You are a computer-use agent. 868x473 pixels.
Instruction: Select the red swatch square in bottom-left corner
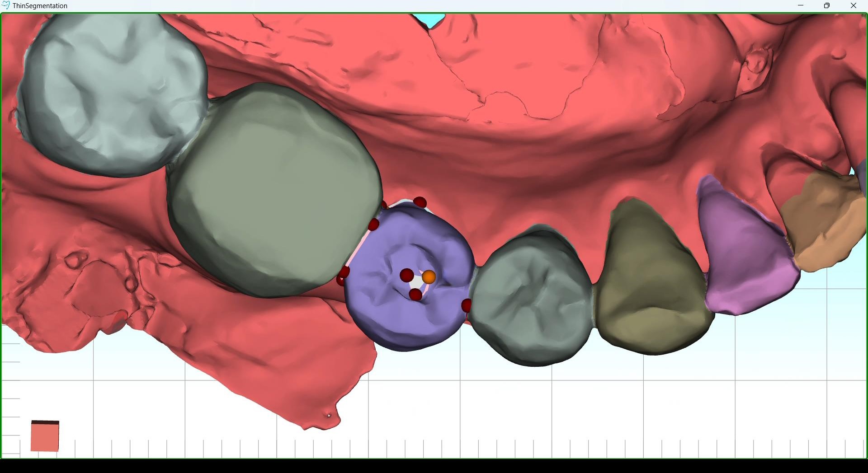pyautogui.click(x=45, y=436)
